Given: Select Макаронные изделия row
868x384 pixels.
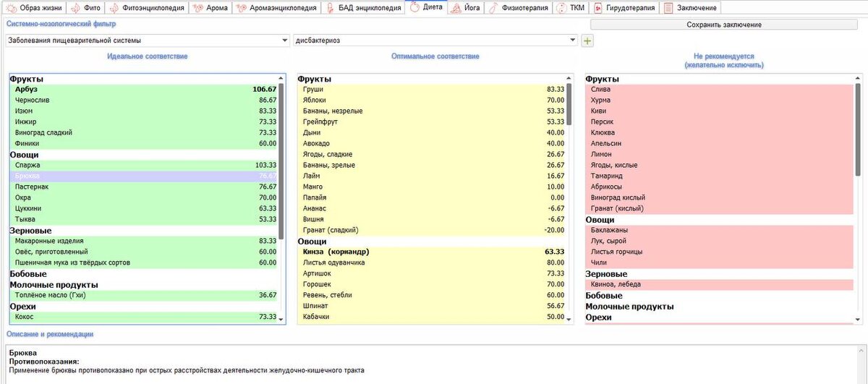Looking at the screenshot, I should click(x=144, y=241).
